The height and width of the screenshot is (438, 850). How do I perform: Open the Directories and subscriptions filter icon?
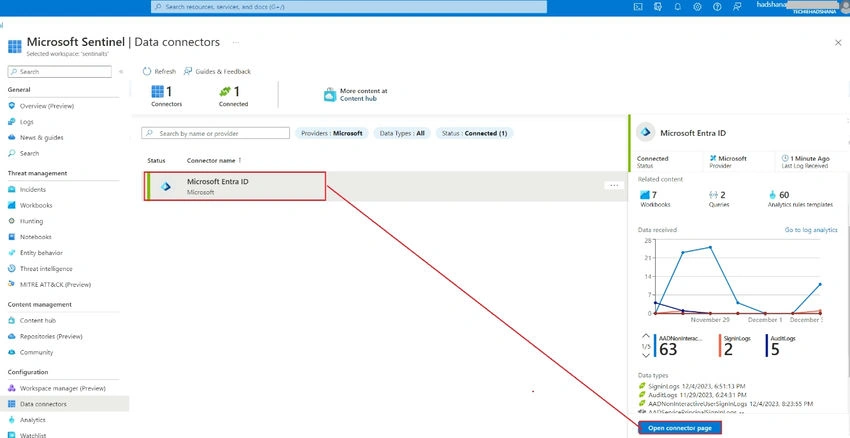(658, 7)
